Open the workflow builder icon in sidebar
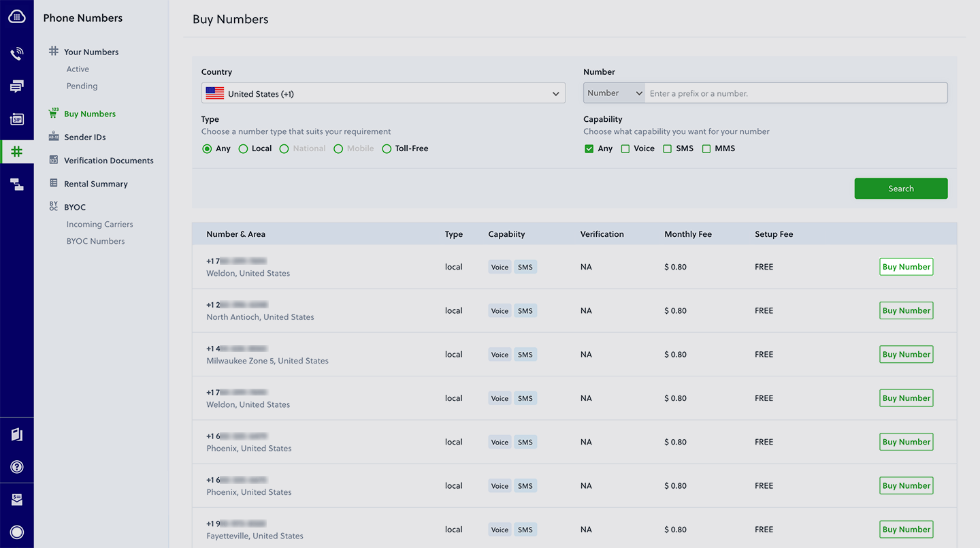This screenshot has width=980, height=548. pyautogui.click(x=17, y=184)
